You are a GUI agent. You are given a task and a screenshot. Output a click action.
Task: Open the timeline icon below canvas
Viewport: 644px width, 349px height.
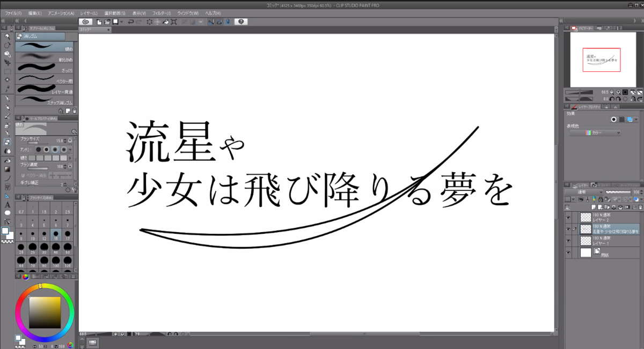tap(92, 343)
